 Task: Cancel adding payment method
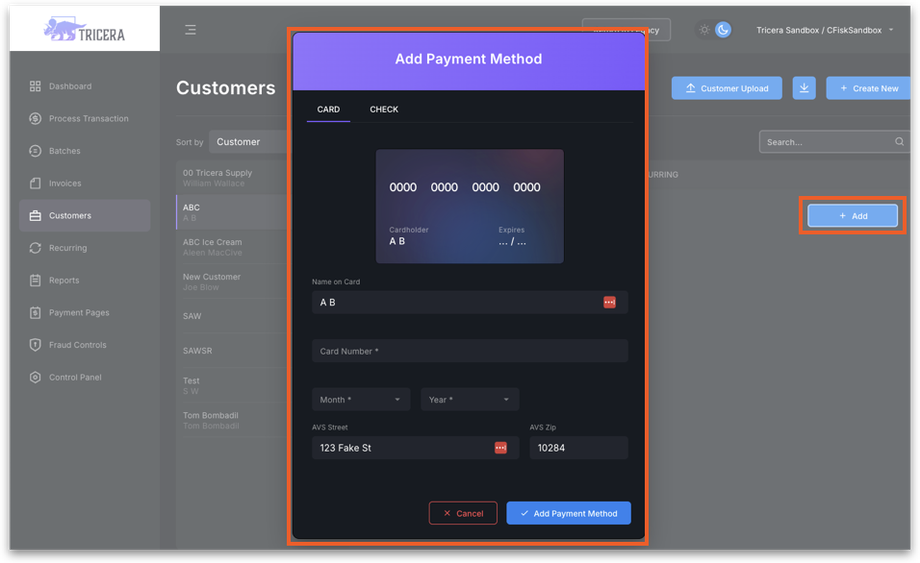pyautogui.click(x=463, y=513)
